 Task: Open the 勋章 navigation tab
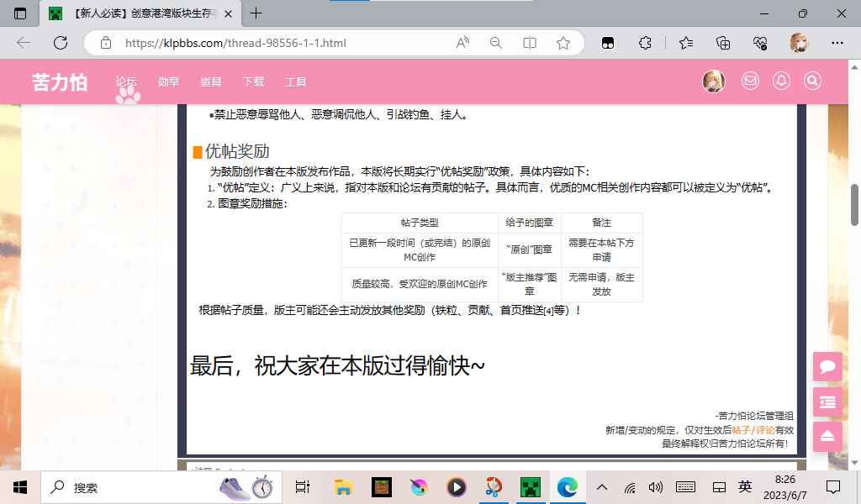click(x=168, y=81)
